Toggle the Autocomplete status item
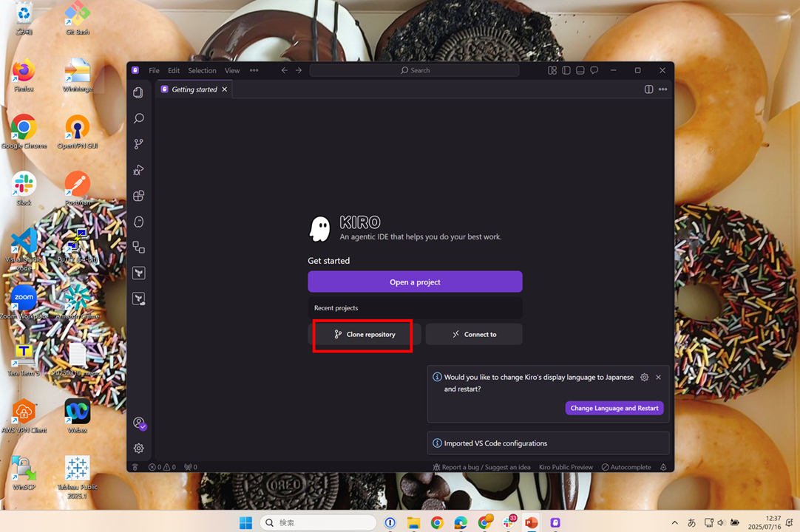 point(626,467)
